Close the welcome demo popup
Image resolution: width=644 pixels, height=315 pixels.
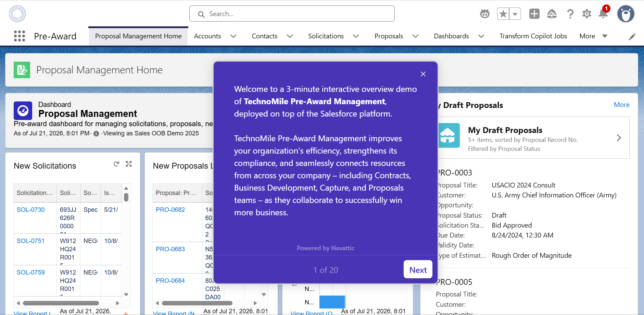point(423,74)
